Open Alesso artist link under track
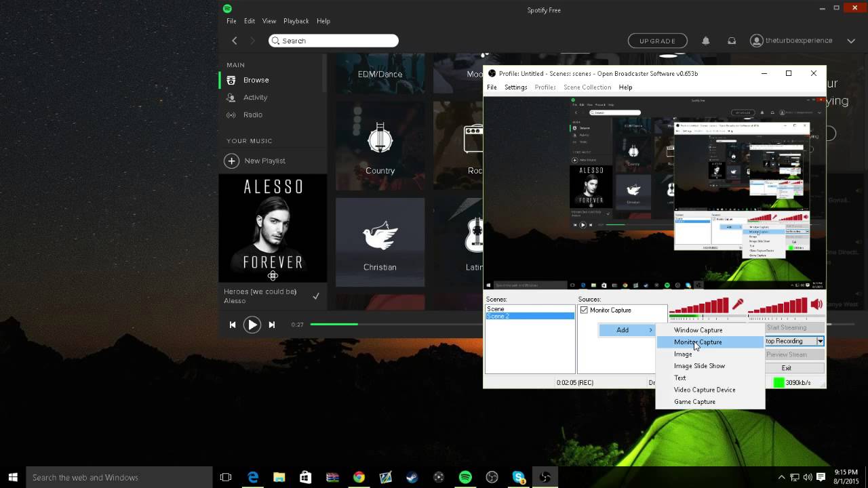 point(235,301)
